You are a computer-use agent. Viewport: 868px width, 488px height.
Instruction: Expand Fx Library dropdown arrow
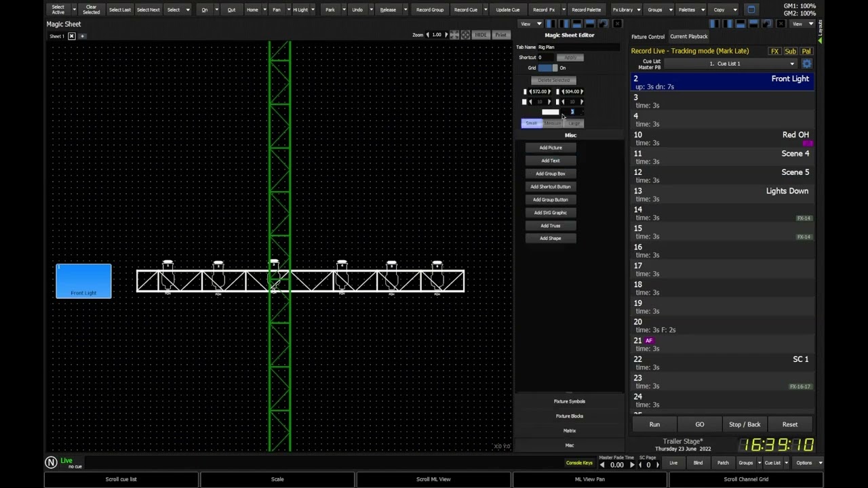coord(638,9)
